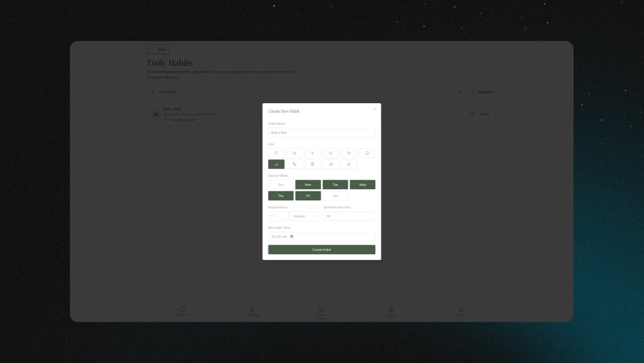Toggle Wed day button off
This screenshot has width=644, height=363.
click(x=363, y=184)
